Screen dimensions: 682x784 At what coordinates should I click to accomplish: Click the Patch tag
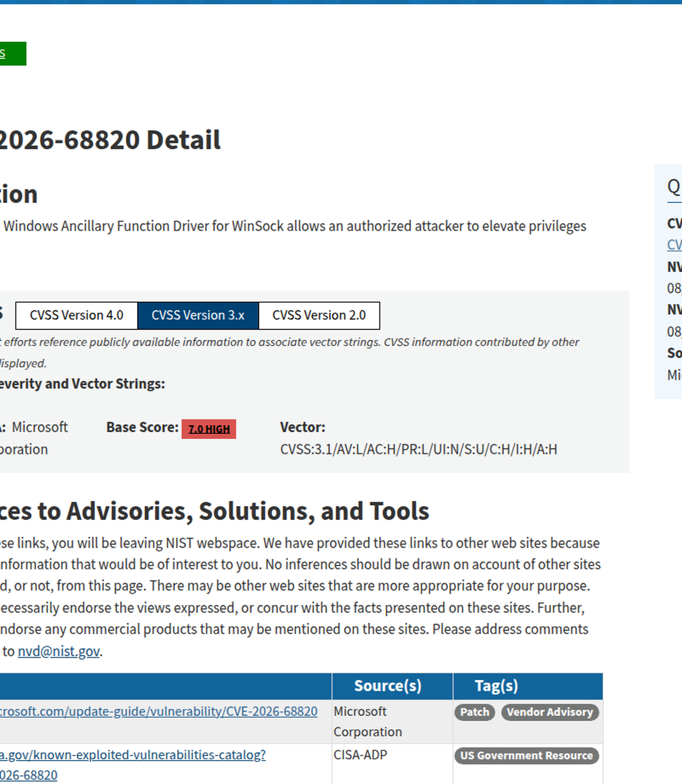[475, 712]
